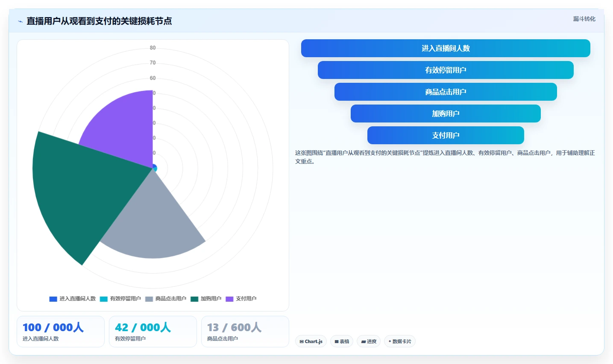Click the page title 直播用户从观看到支付的关键损耗节点
Image resolution: width=613 pixels, height=364 pixels.
pos(99,21)
